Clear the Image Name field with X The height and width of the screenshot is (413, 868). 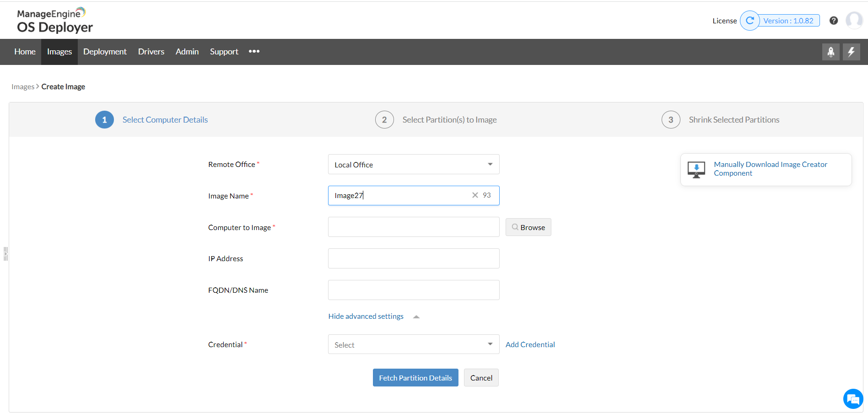pyautogui.click(x=475, y=195)
